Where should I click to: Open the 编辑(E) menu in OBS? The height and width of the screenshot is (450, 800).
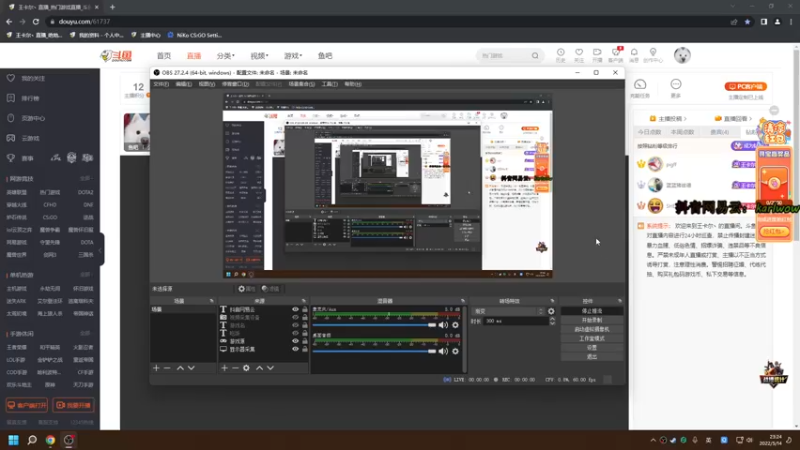pos(184,84)
